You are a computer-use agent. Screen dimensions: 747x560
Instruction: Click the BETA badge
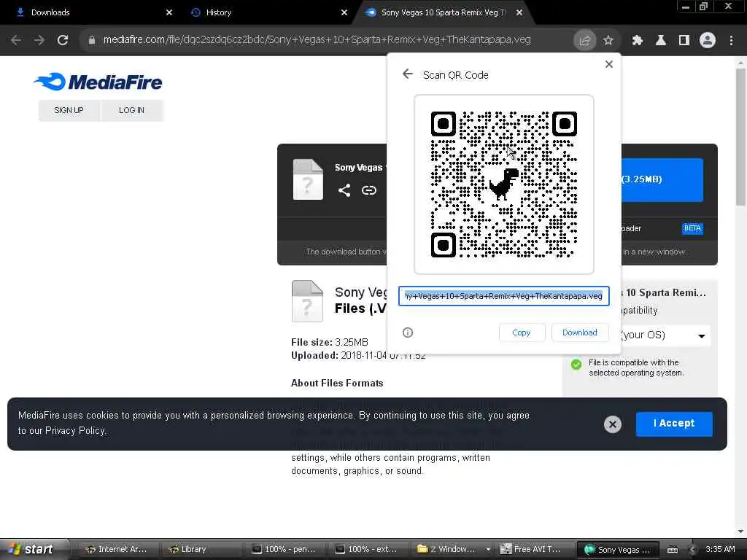692,228
